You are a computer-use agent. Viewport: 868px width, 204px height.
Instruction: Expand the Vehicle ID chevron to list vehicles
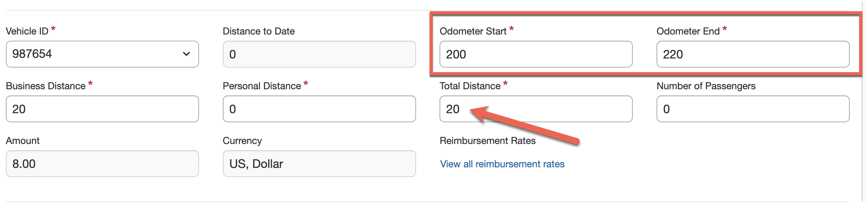186,54
